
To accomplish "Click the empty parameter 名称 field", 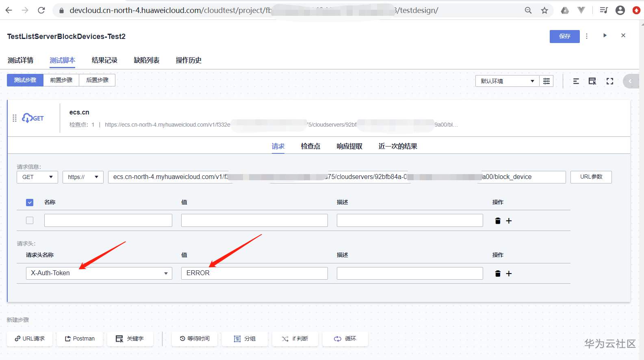I will (x=108, y=220).
